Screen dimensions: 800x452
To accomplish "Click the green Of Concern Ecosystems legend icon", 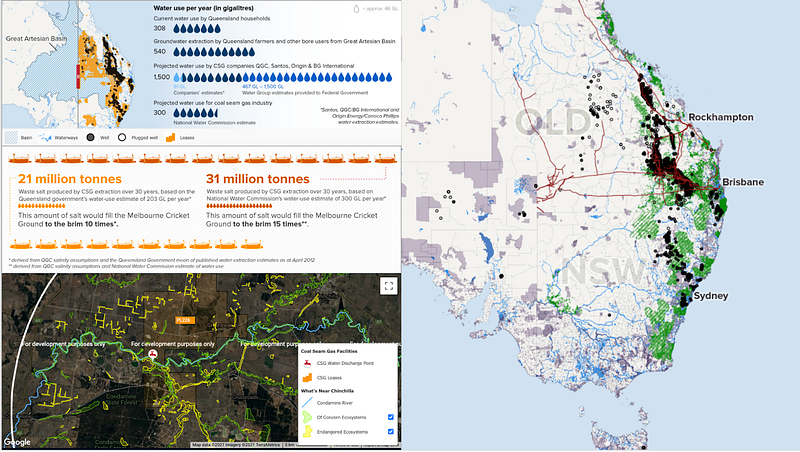I will 307,417.
